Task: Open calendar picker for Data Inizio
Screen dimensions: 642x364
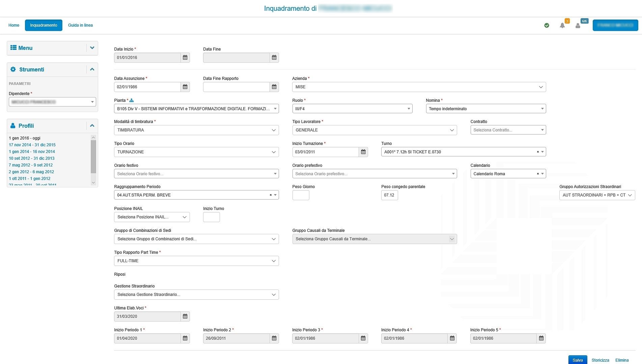Action: (185, 58)
